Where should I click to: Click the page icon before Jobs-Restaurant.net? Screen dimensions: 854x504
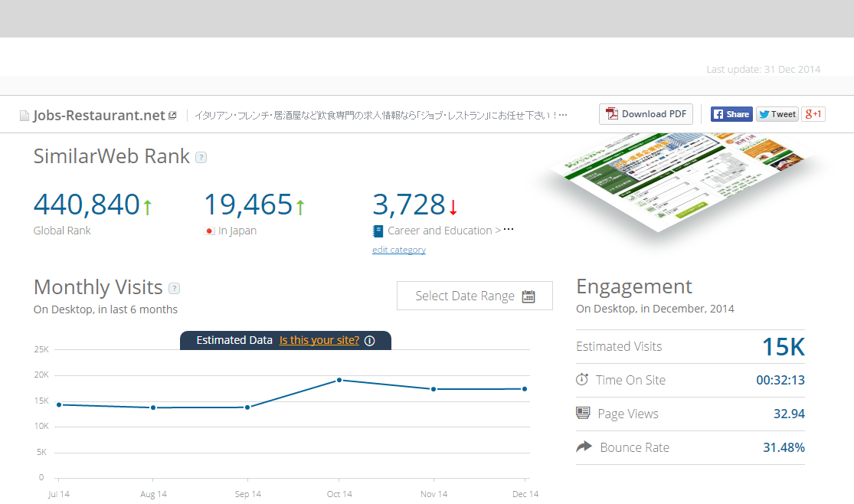[24, 116]
